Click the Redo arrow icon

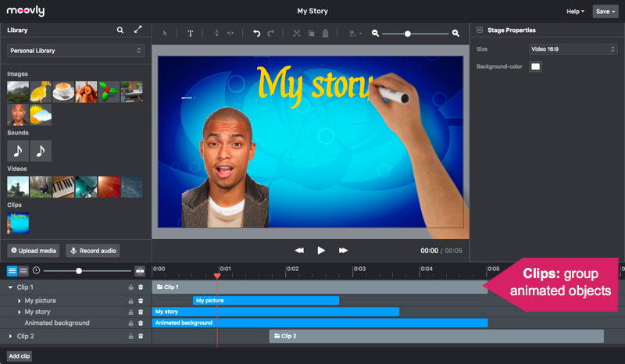pos(271,34)
